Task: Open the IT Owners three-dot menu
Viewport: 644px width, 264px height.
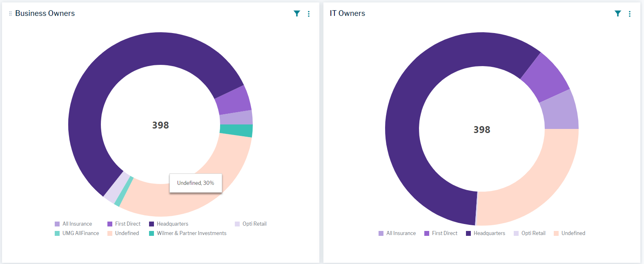Action: [x=630, y=14]
